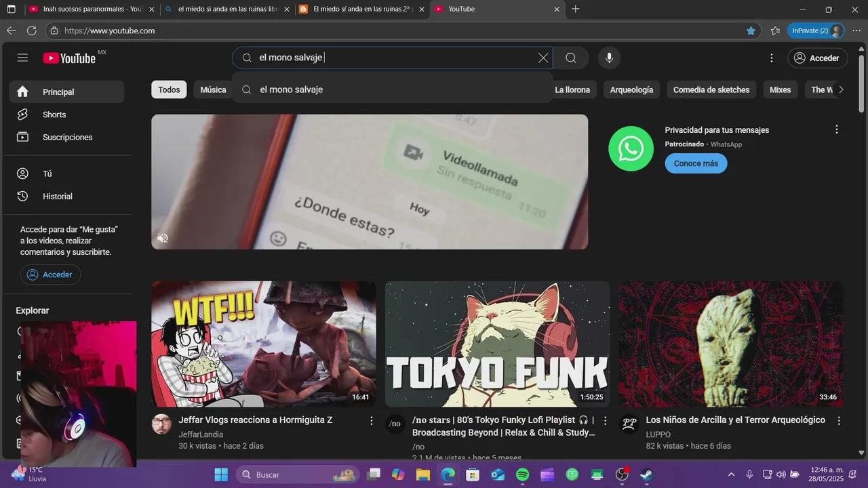Open the YouTube home by clicking the logo
The height and width of the screenshot is (488, 868).
(x=69, y=58)
